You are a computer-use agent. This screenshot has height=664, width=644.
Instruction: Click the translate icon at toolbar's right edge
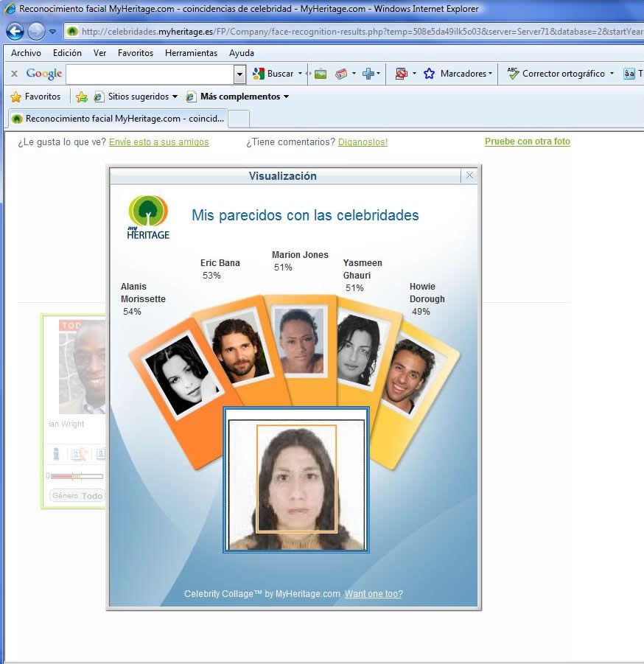629,74
